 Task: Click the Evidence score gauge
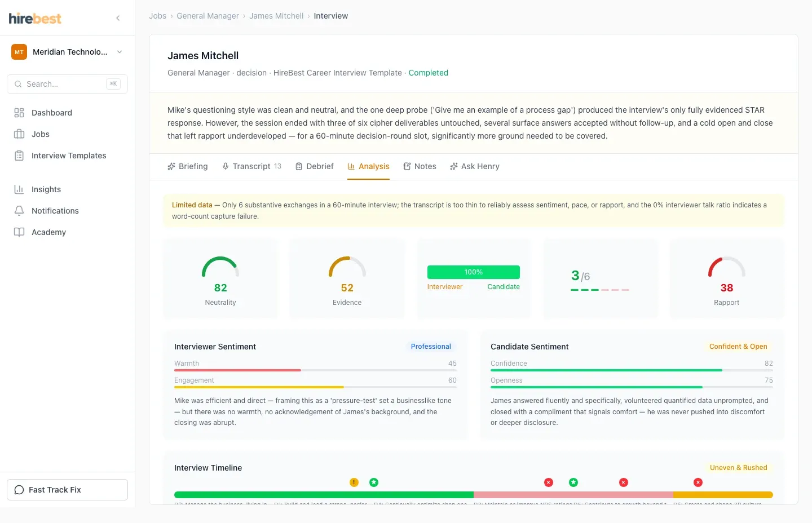coord(347,267)
